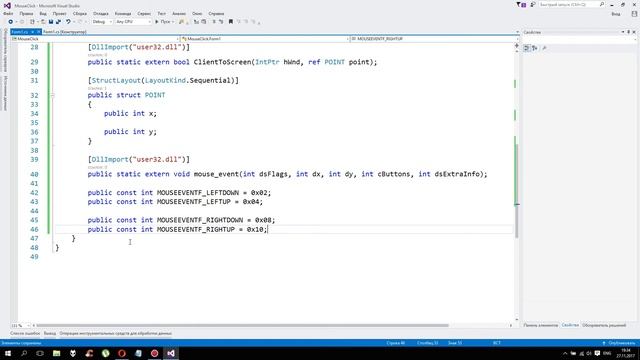Close the Form1.cs editor tab
This screenshot has height=360, width=640.
pos(39,32)
